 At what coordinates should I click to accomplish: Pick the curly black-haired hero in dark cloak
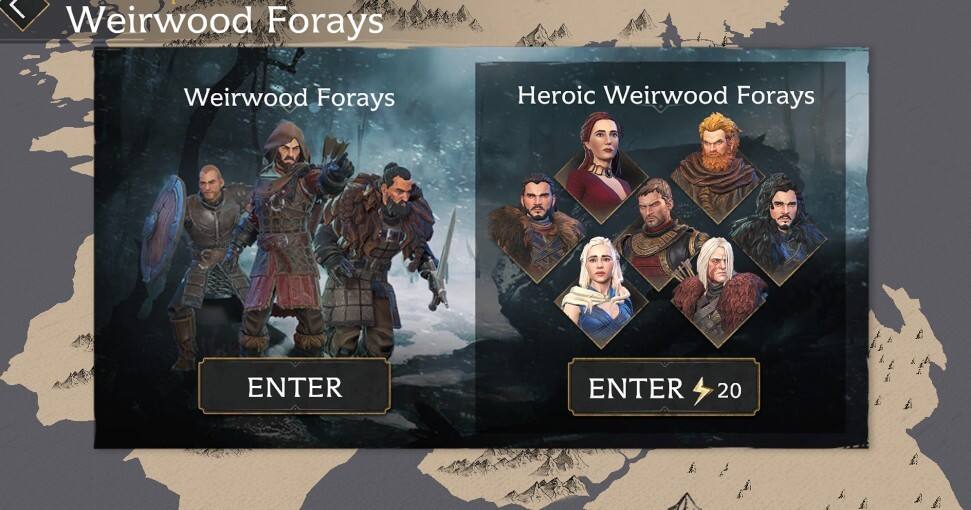pos(779,229)
